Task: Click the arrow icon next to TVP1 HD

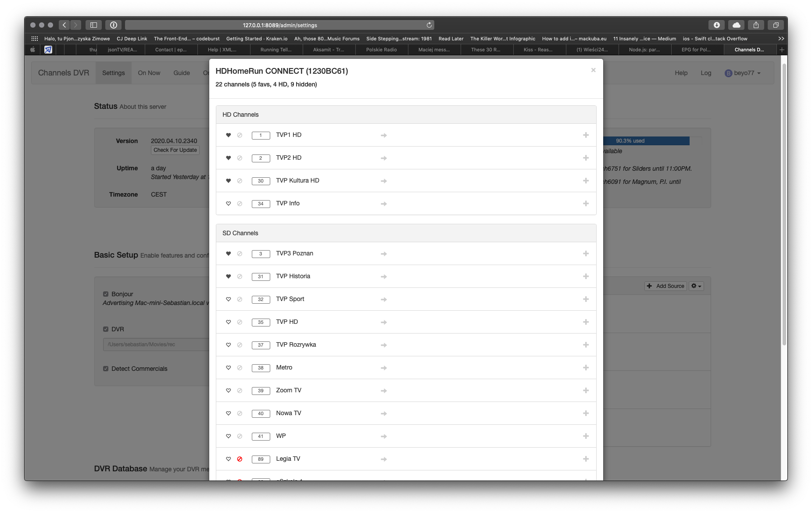Action: (383, 135)
